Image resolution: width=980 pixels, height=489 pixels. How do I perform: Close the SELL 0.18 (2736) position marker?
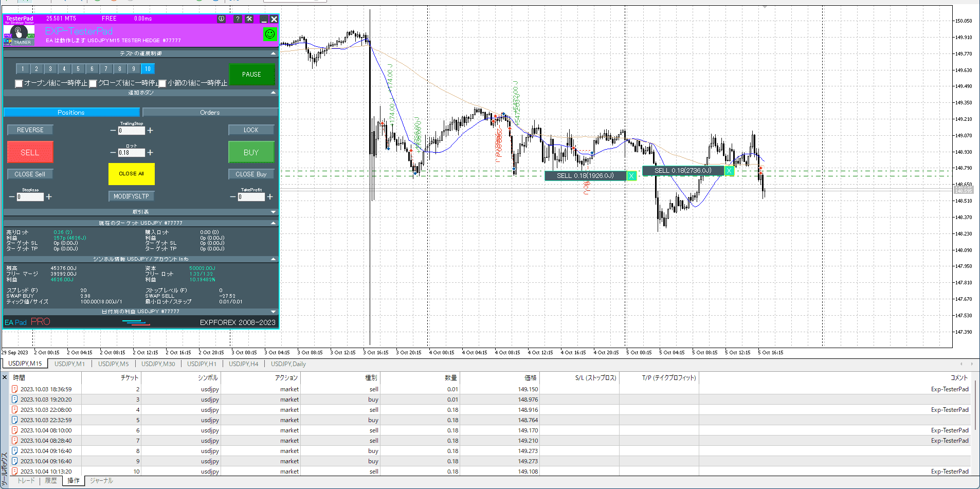pos(729,171)
